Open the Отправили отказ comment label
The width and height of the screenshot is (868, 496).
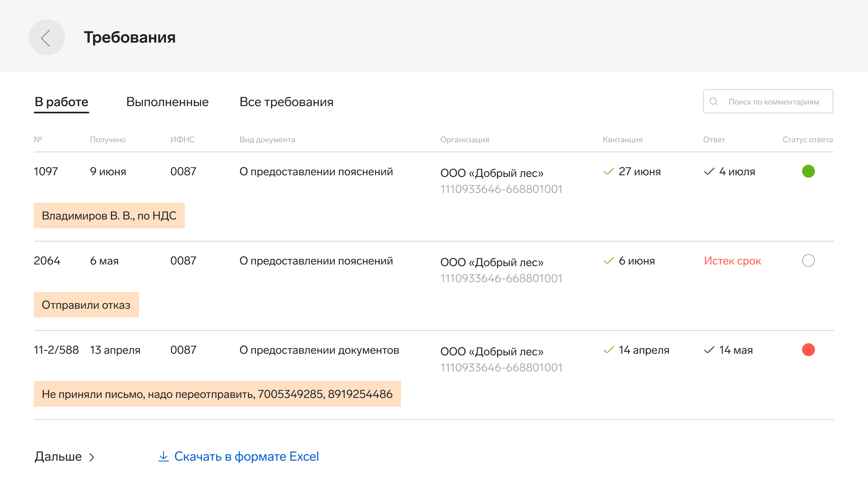tap(86, 305)
